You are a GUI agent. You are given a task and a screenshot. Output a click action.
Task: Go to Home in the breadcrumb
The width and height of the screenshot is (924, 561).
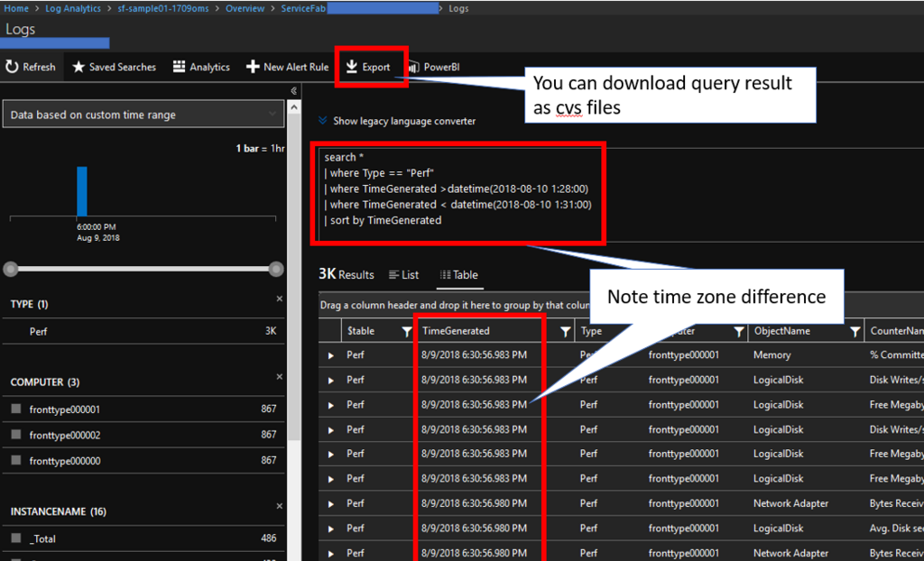(x=16, y=8)
